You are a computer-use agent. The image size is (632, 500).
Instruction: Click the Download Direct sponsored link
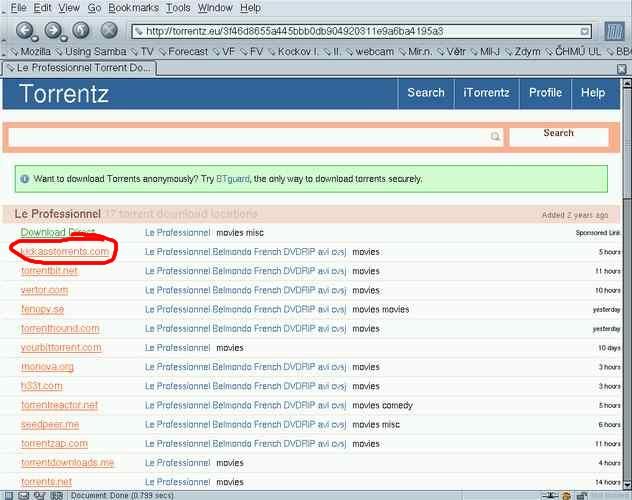click(x=58, y=232)
